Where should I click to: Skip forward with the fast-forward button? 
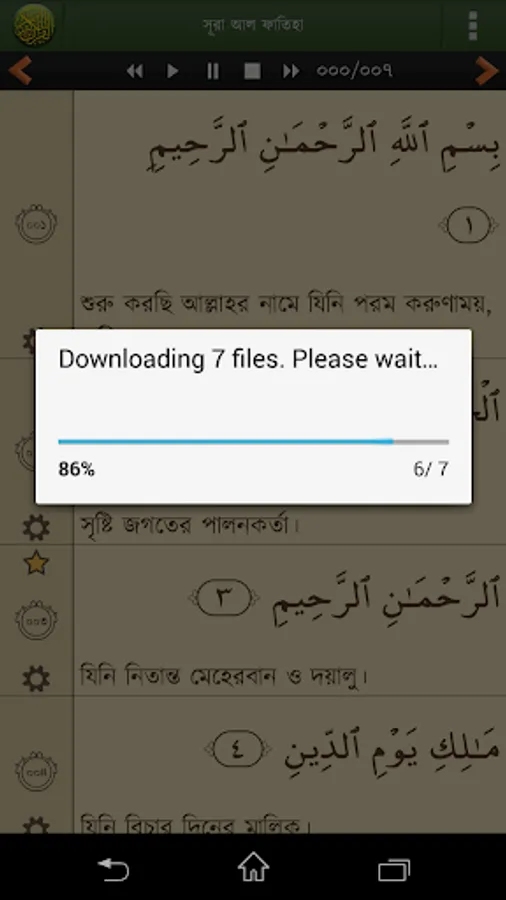coord(291,71)
